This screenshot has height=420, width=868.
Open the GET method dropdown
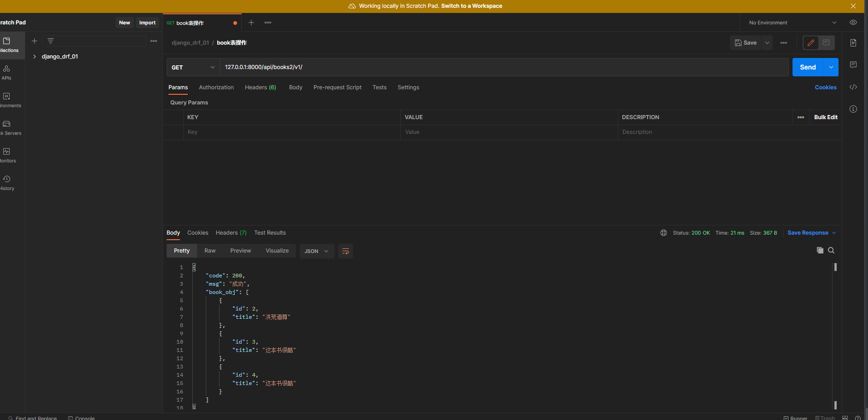click(x=193, y=67)
